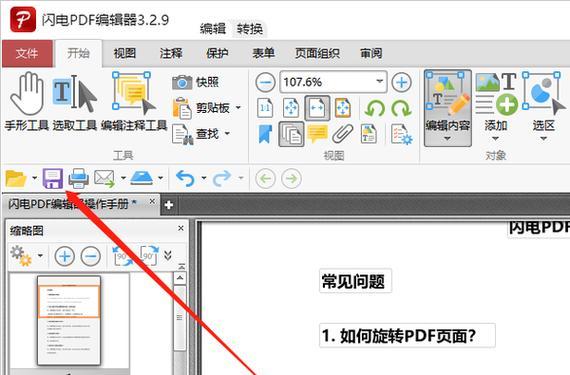
Task: Redo the last action
Action: point(222,178)
